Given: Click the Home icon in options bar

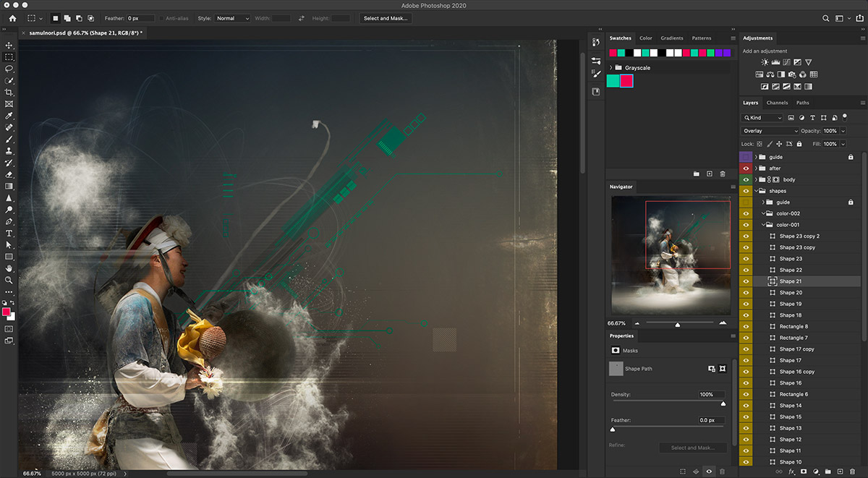Looking at the screenshot, I should click(x=12, y=18).
